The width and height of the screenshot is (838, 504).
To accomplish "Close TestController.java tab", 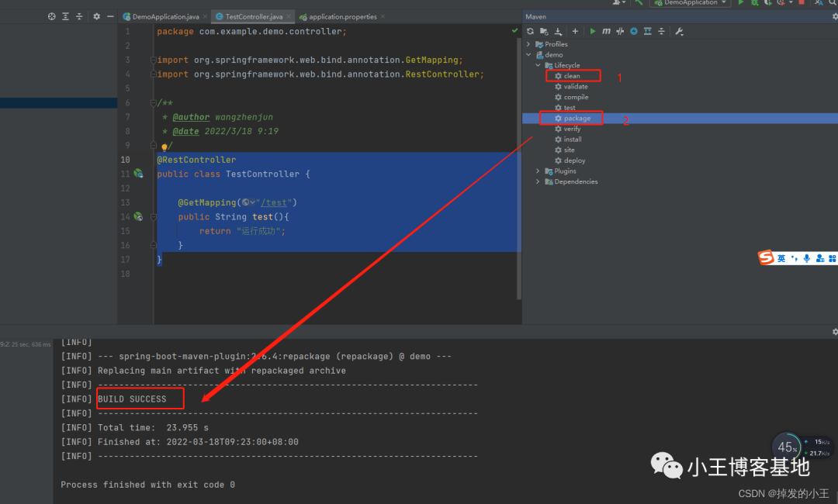I will click(289, 16).
